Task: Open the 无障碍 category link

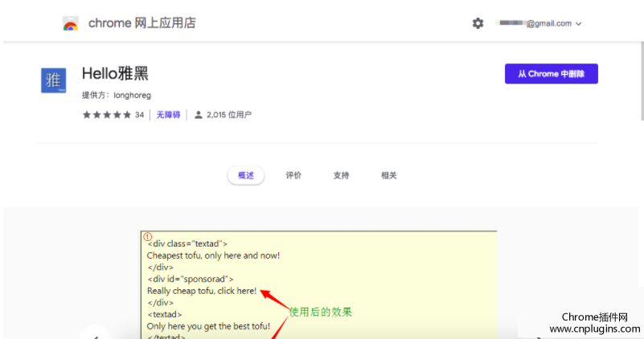Action: 168,115
